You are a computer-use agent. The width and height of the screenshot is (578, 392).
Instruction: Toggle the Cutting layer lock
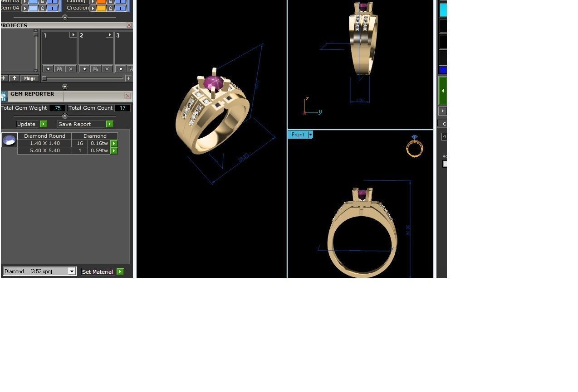tap(110, 1)
